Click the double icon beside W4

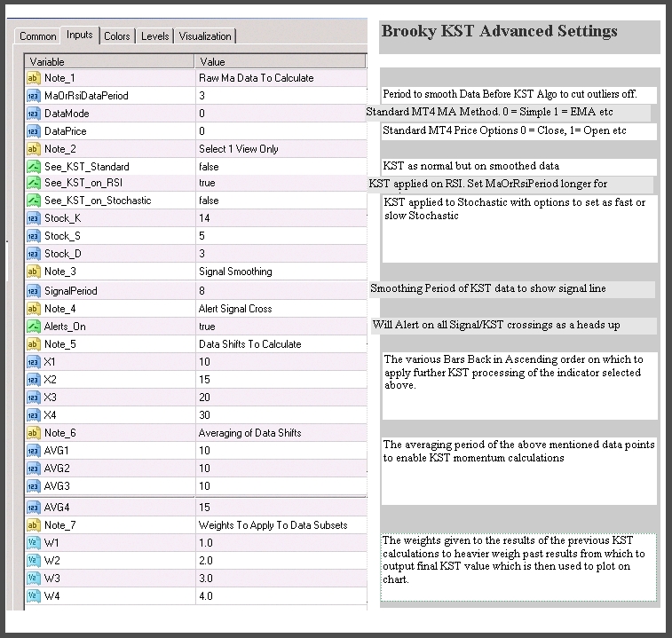(x=33, y=596)
